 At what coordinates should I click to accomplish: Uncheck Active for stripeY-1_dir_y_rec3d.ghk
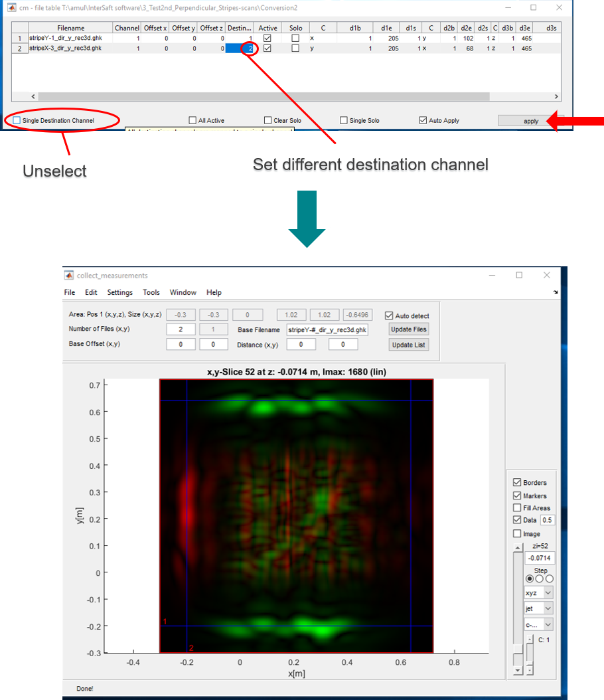[267, 39]
